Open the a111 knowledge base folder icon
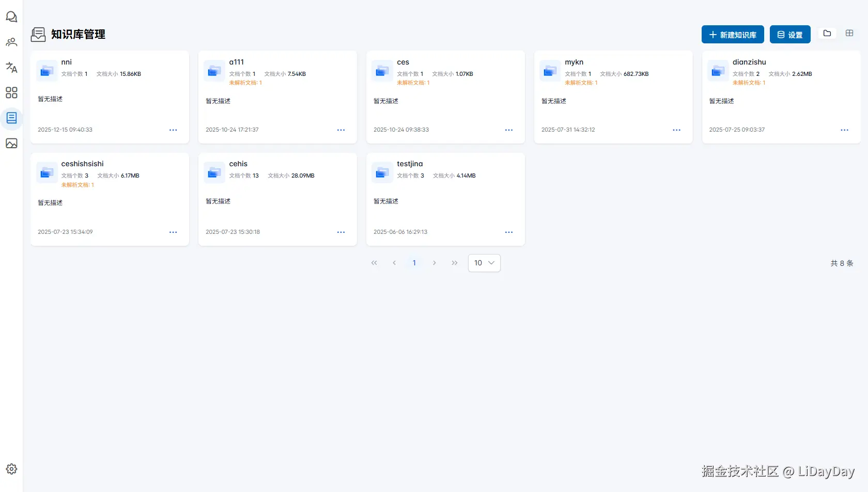 pos(214,71)
